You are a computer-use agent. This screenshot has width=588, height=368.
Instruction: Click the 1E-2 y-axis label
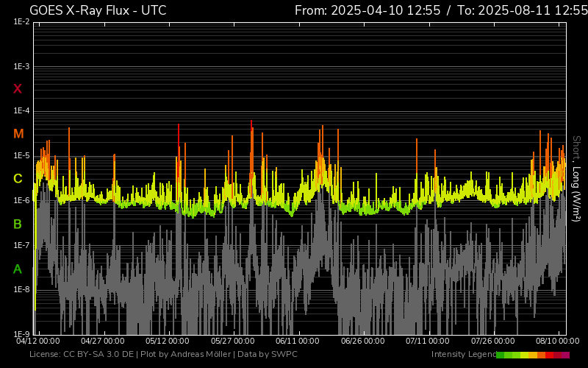pos(21,22)
